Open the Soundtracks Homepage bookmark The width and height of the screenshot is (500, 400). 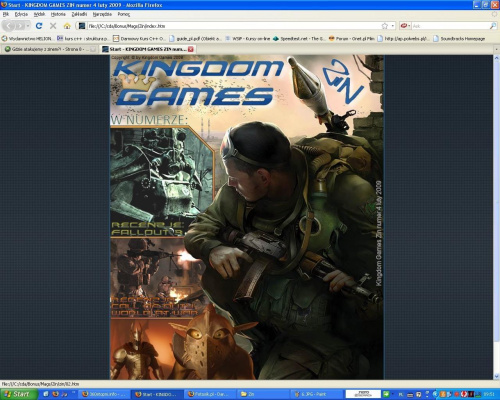pos(459,39)
